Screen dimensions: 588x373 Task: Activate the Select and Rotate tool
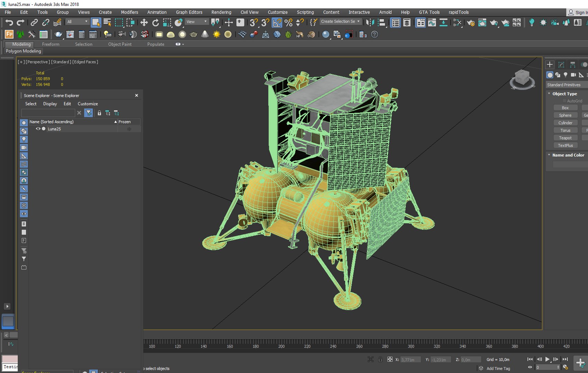coord(156,22)
